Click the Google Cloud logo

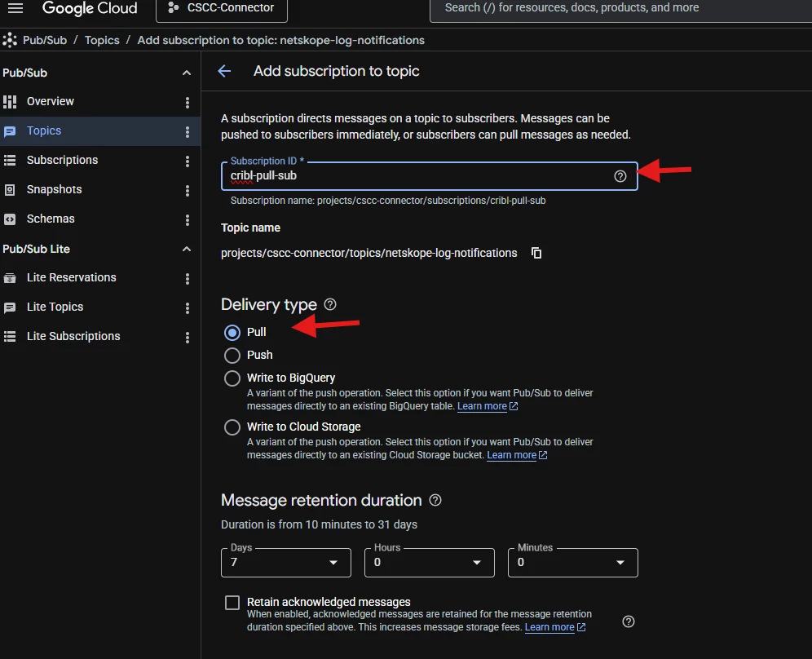coord(90,8)
